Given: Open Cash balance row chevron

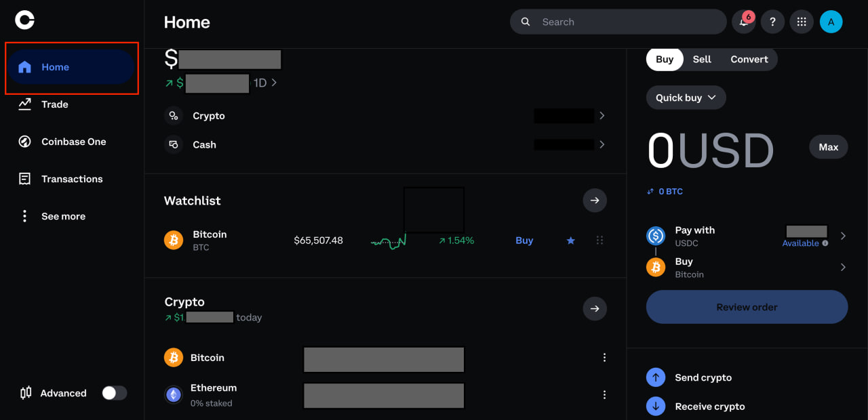Looking at the screenshot, I should tap(601, 144).
